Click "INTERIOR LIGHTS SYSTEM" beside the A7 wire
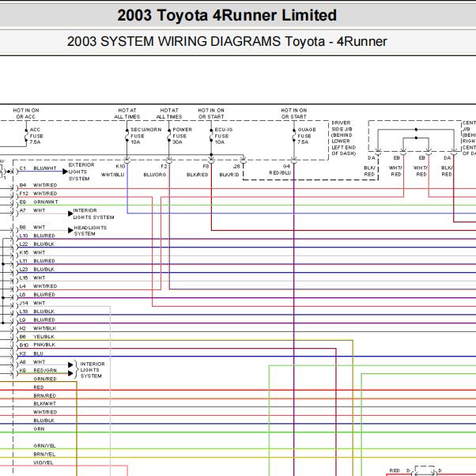The height and width of the screenshot is (476, 476). [x=93, y=213]
